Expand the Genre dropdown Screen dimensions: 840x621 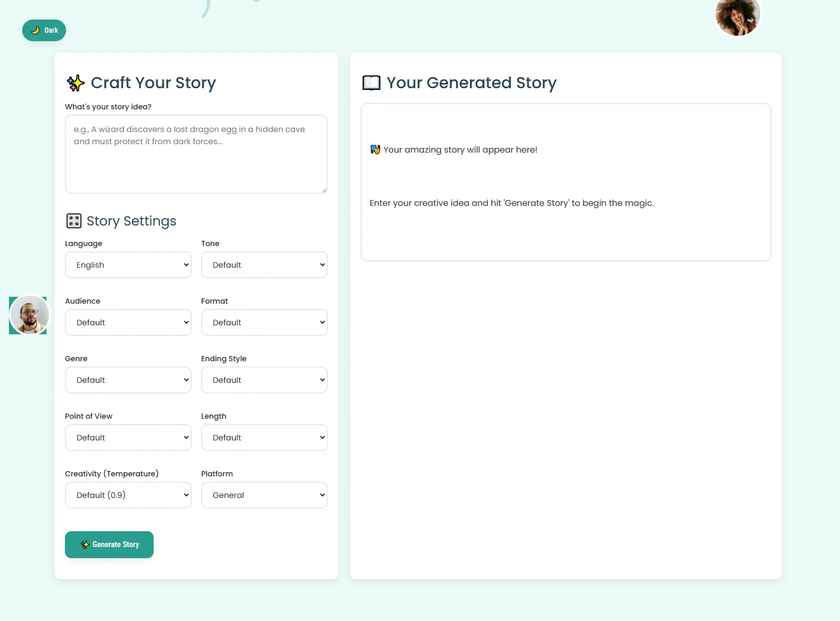[x=128, y=380]
